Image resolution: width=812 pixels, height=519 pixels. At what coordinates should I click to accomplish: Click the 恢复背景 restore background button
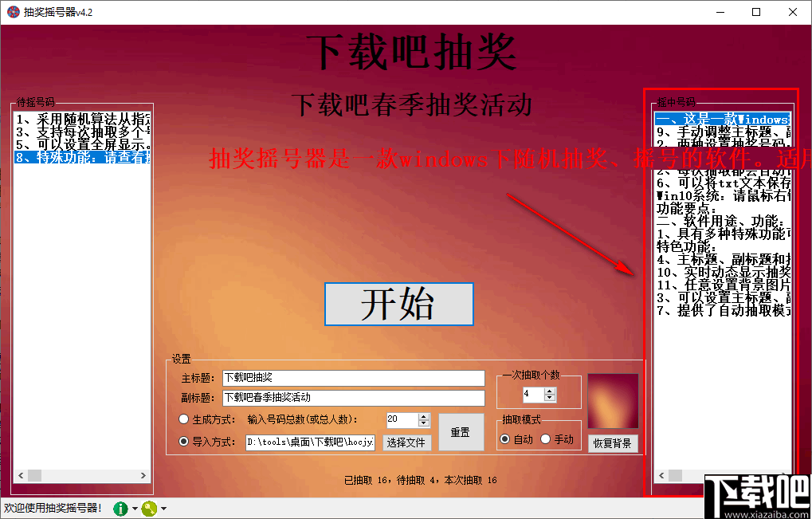[613, 443]
